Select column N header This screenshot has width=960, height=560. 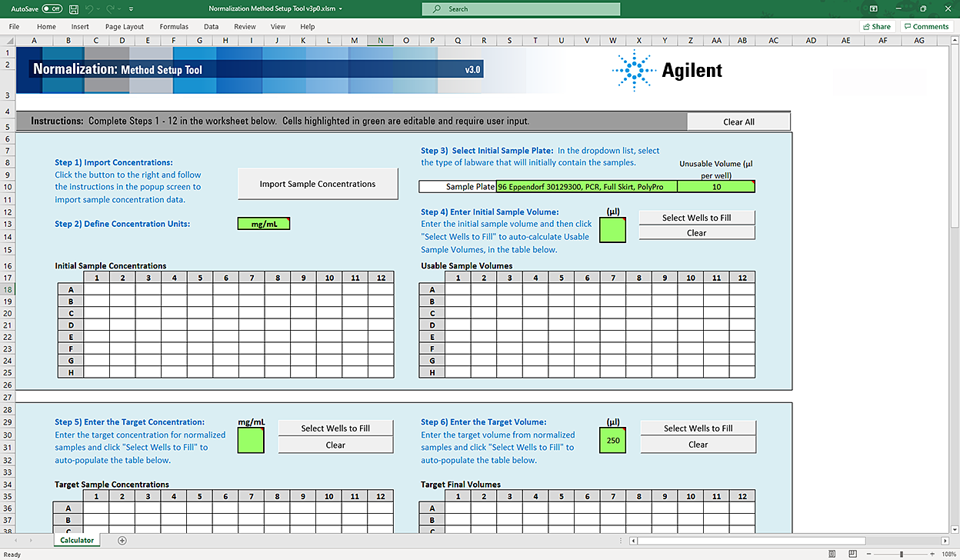point(380,40)
